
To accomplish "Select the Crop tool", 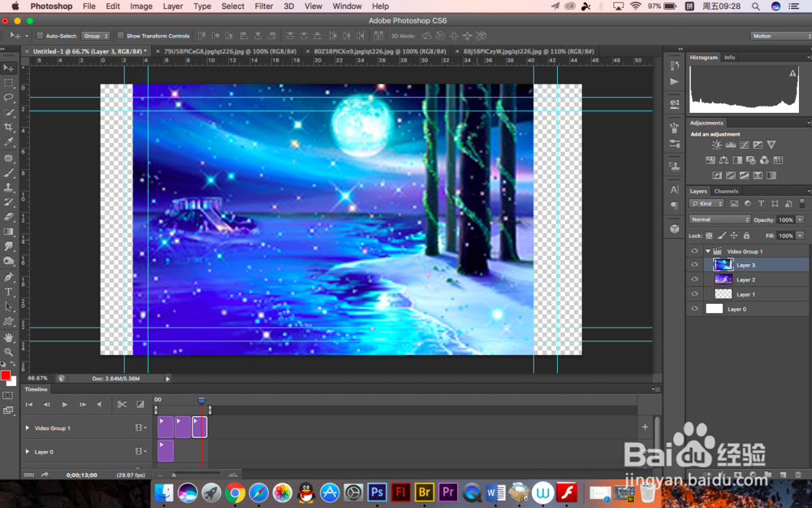I will coord(8,127).
